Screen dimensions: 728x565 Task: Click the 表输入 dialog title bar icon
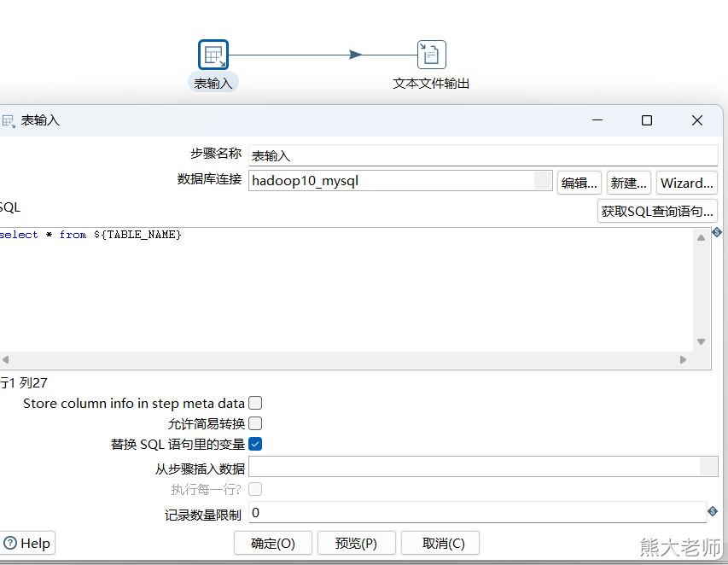point(9,121)
